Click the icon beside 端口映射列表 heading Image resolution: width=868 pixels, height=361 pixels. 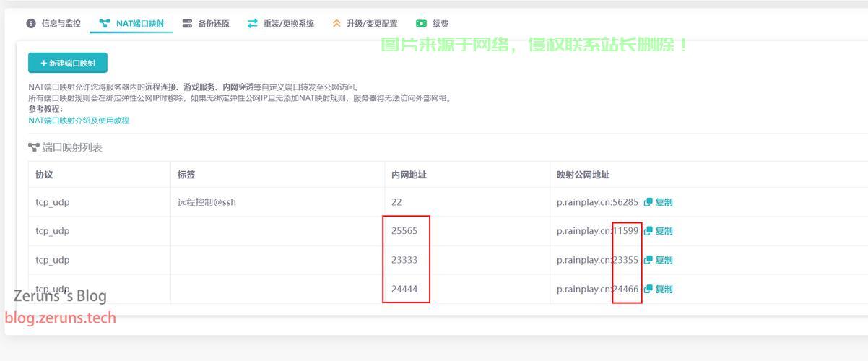[x=34, y=147]
